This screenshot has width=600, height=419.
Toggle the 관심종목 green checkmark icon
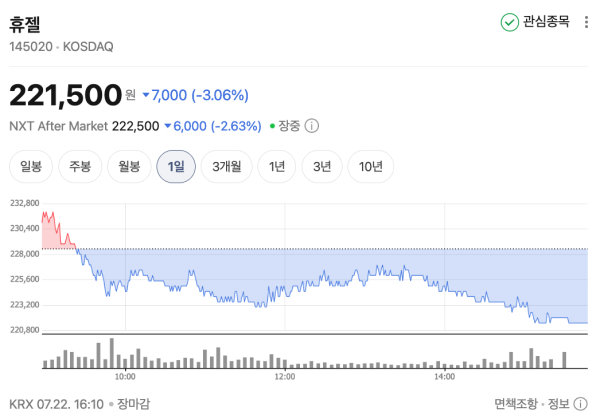point(509,22)
